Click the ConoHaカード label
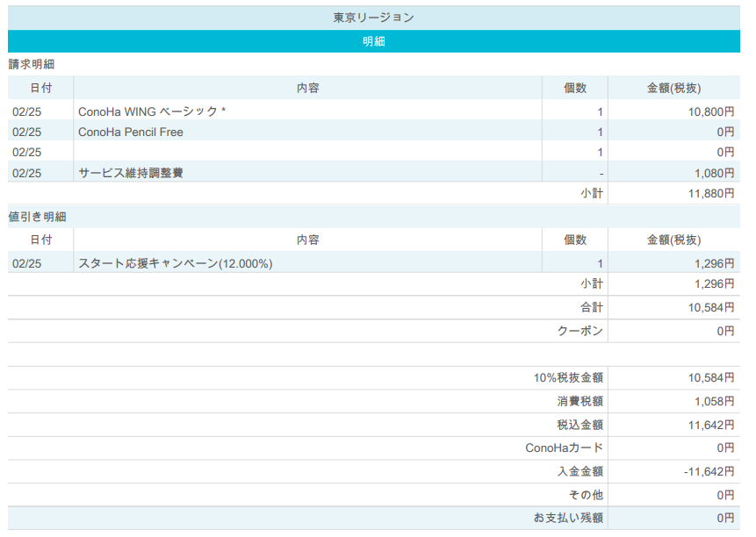Screen dimensions: 756x537 [x=564, y=447]
